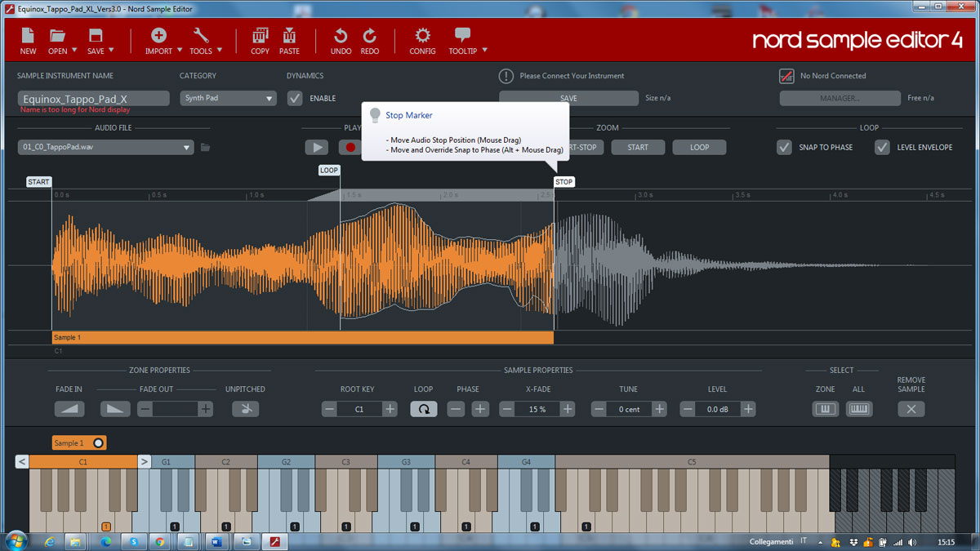Select the C5 zone header
980x551 pixels.
tap(692, 462)
